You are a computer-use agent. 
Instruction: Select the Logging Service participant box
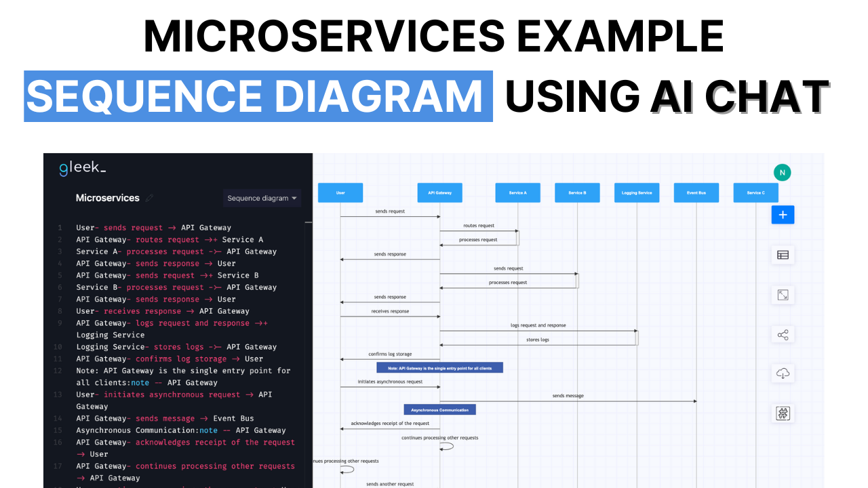(x=637, y=192)
